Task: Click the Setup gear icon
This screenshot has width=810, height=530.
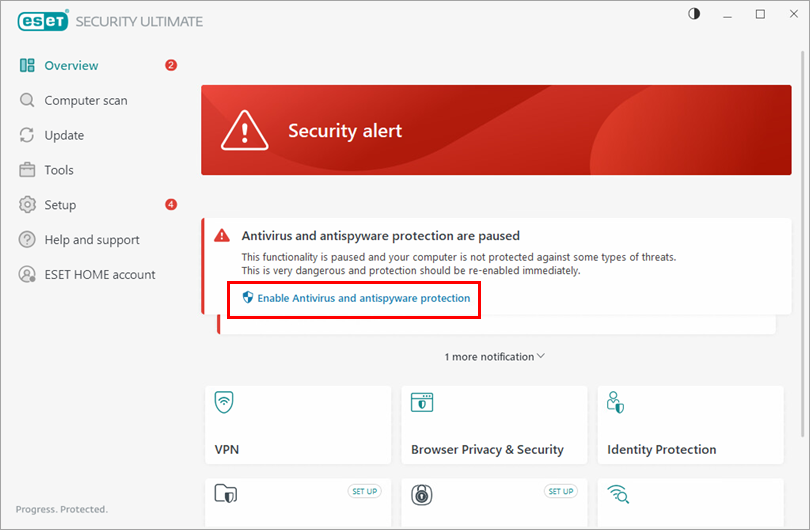Action: click(27, 205)
